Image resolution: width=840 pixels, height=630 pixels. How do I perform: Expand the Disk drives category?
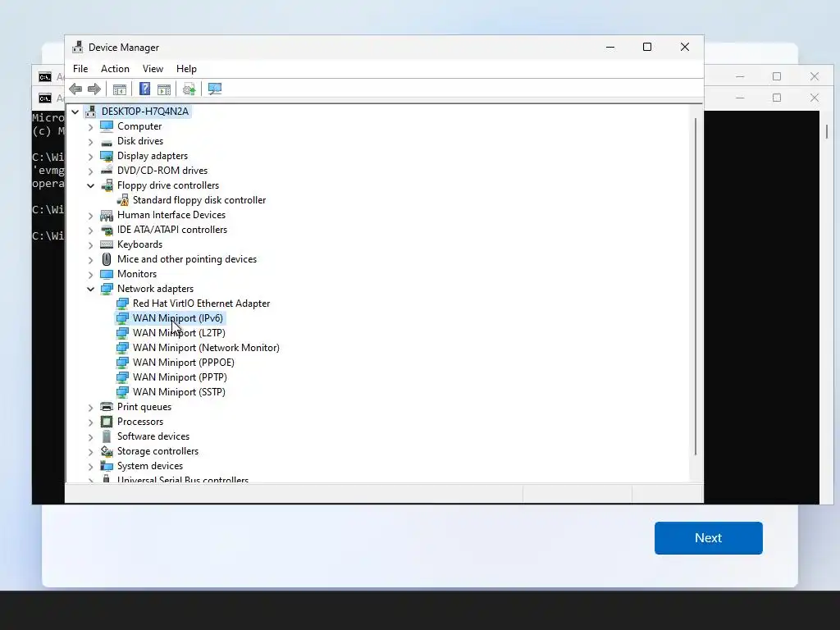90,142
